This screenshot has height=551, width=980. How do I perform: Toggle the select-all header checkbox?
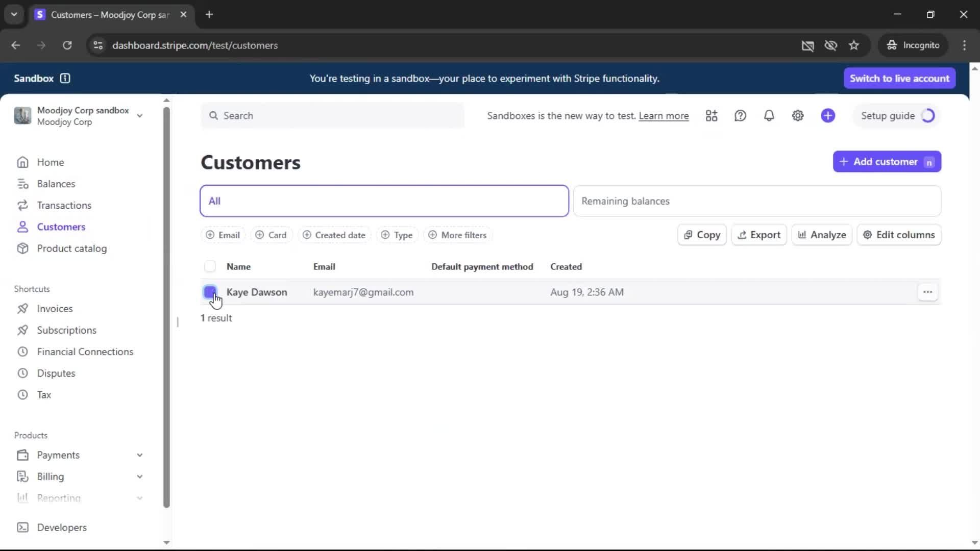coord(210,266)
